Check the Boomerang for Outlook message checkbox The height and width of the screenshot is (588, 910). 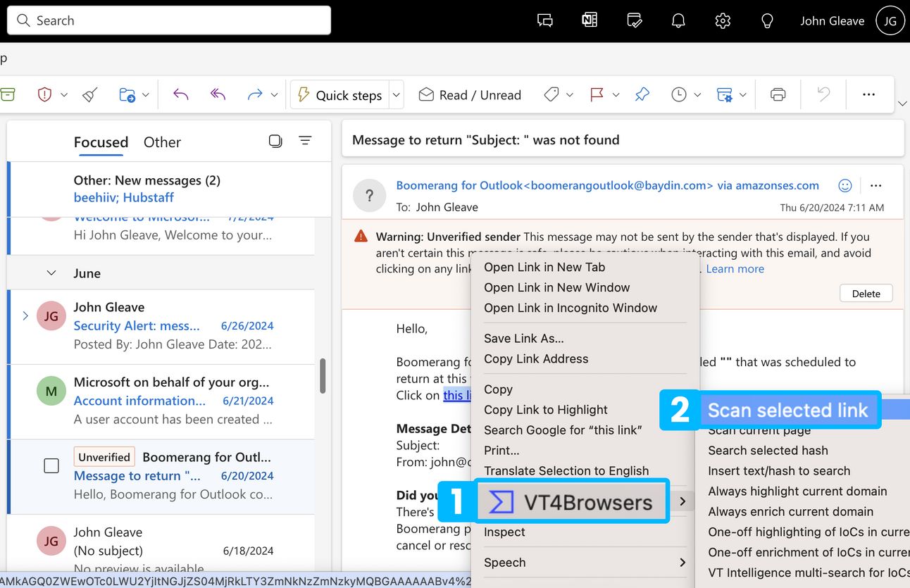(x=51, y=466)
